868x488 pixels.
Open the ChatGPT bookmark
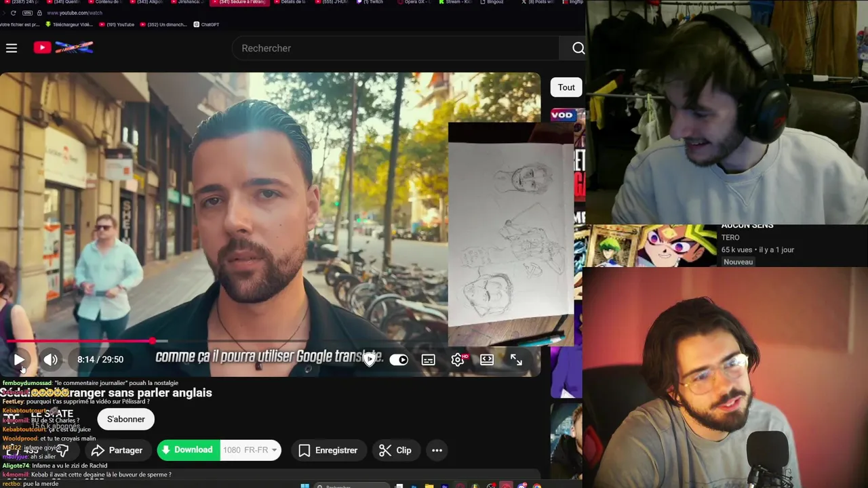[x=206, y=24]
